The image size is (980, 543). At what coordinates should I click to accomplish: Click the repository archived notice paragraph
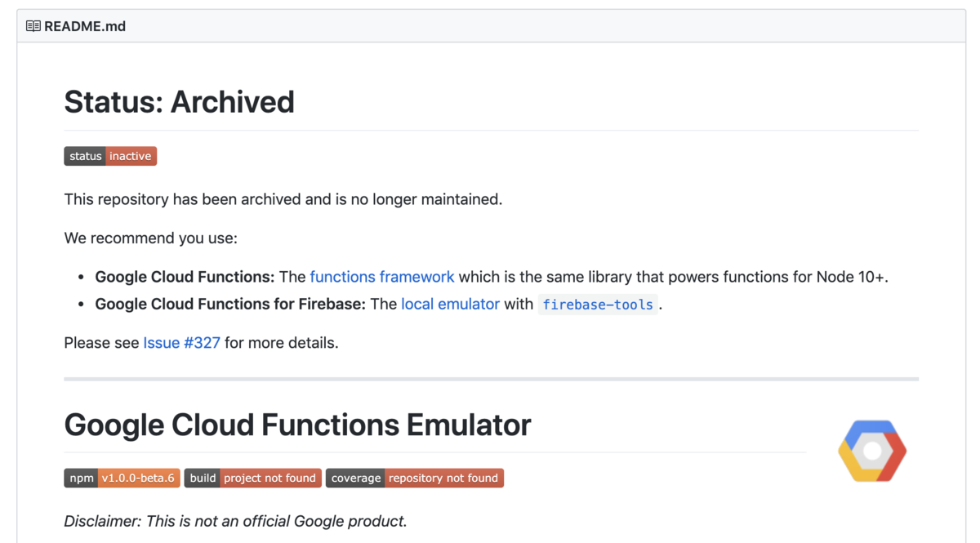(x=283, y=199)
